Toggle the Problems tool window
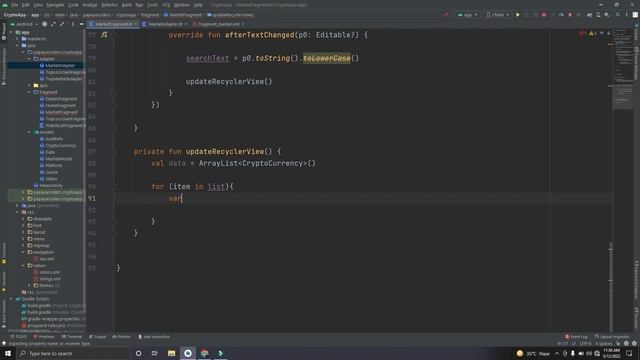This screenshot has height=360, width=640. (44, 337)
